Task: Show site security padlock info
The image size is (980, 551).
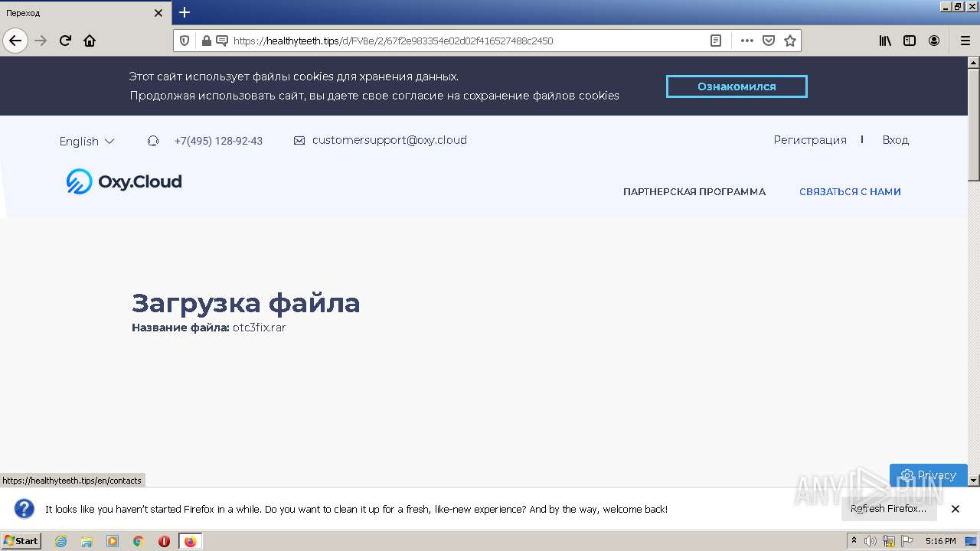Action: tap(206, 41)
